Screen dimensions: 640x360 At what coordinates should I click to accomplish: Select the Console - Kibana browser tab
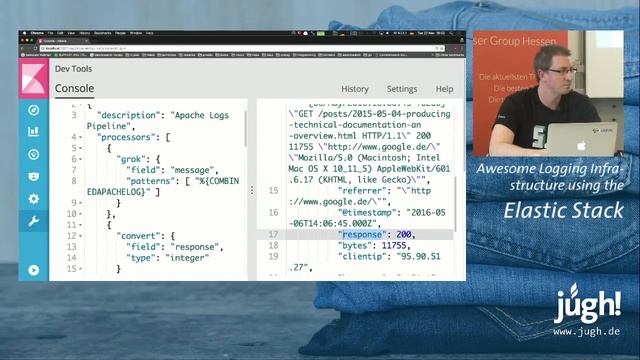tap(63, 41)
